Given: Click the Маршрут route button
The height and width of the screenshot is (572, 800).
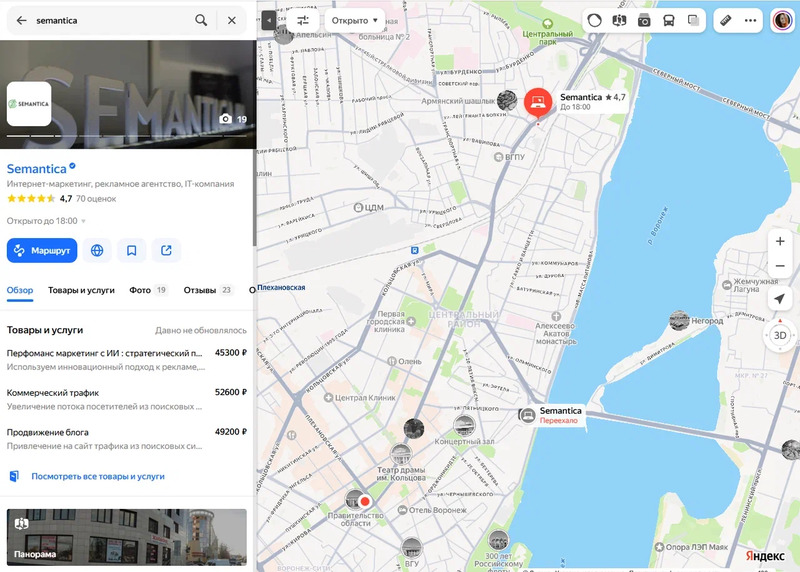Looking at the screenshot, I should coord(42,251).
